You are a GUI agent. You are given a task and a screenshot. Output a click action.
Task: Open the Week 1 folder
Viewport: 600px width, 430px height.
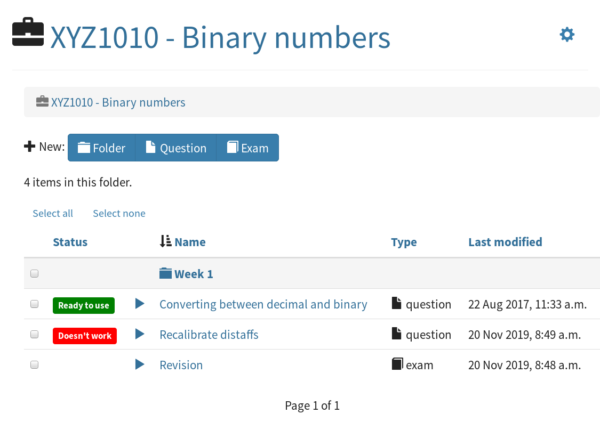pos(194,274)
